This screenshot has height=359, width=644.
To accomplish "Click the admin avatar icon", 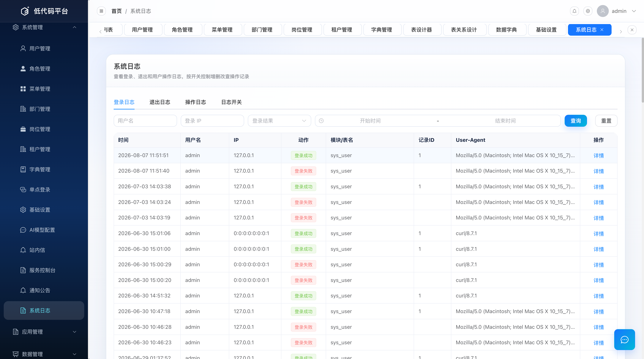I will pos(602,11).
